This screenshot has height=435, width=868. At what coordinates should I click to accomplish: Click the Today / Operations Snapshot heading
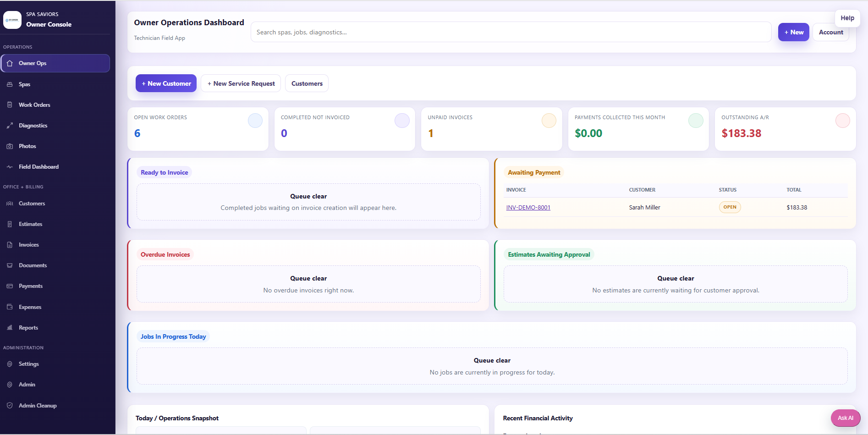click(x=177, y=418)
